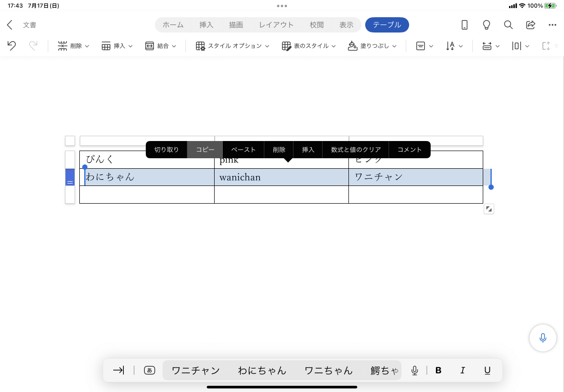Switch to the 校閲 tab
The image size is (564, 392).
[x=317, y=25]
